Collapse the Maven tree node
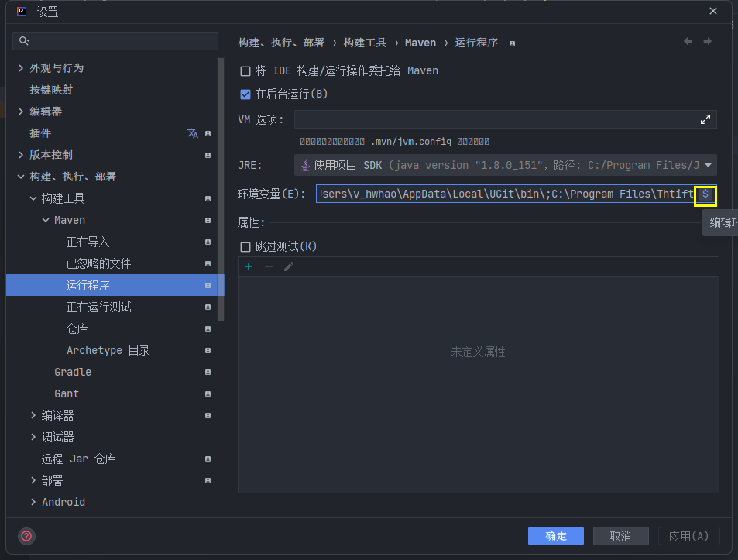Viewport: 738px width, 560px height. [46, 220]
